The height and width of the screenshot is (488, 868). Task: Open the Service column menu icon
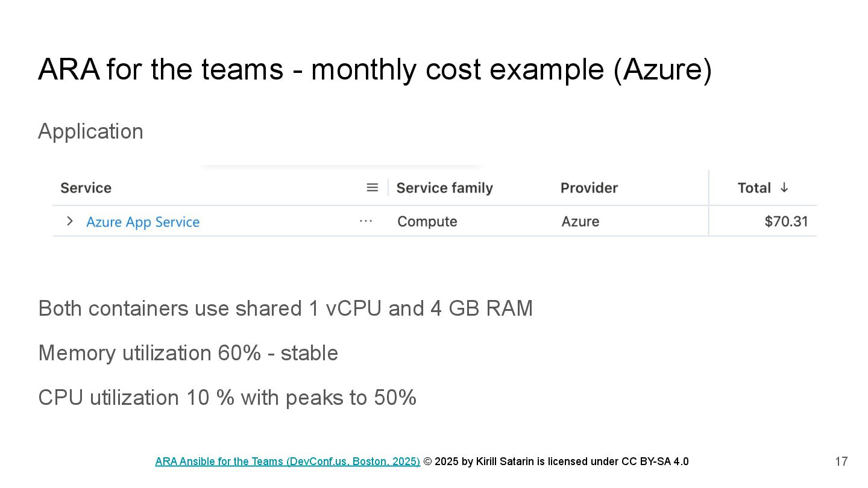pos(373,188)
